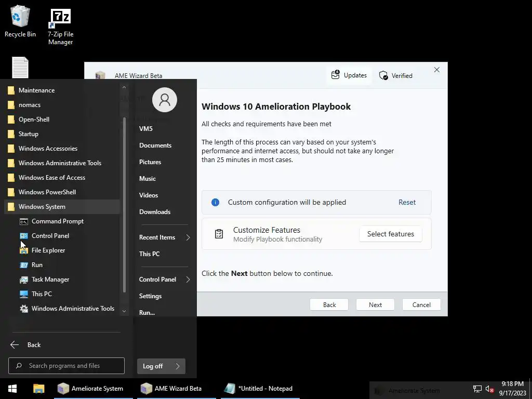The height and width of the screenshot is (399, 532).
Task: Open Settings from start menu
Action: 150,296
